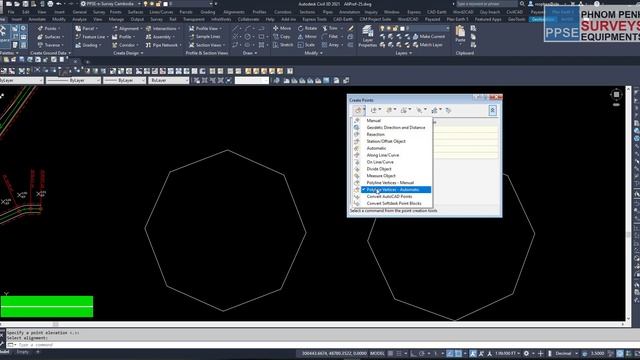Click the Profile View tool

coord(205,29)
